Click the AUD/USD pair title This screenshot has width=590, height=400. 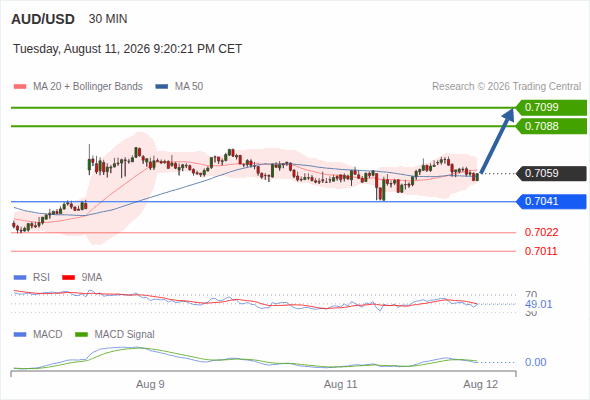click(x=43, y=19)
